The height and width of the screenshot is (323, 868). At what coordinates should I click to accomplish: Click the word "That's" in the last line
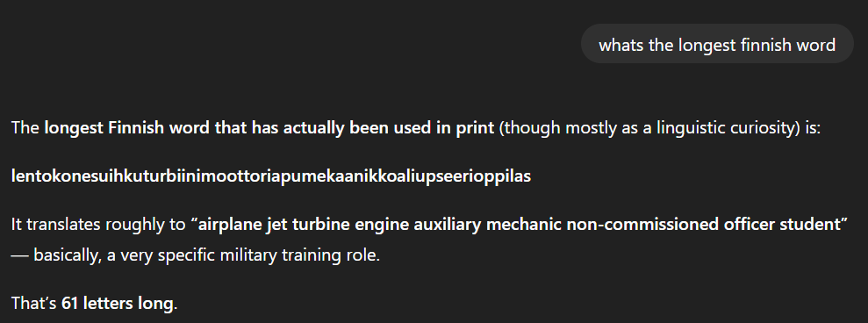click(33, 304)
